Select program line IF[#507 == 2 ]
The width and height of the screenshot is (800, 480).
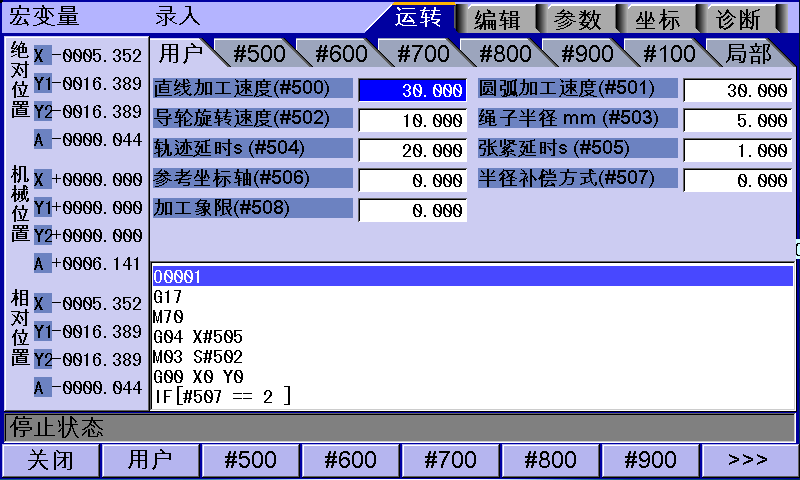pos(472,396)
